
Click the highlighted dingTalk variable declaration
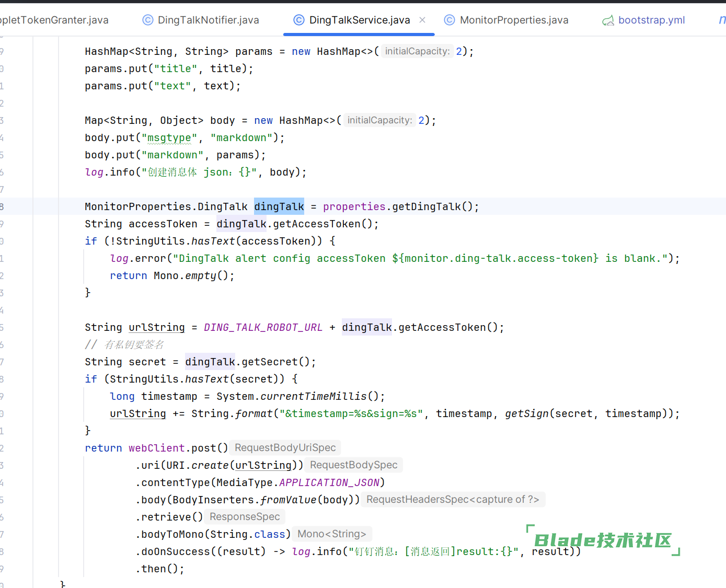279,206
